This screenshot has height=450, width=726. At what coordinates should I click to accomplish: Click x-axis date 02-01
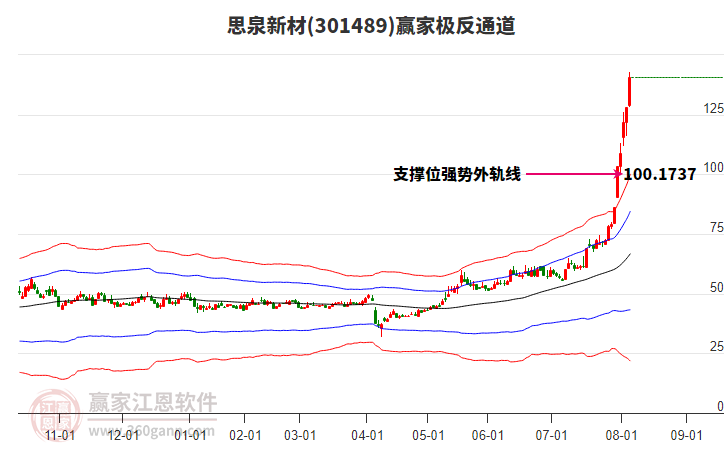tap(245, 436)
